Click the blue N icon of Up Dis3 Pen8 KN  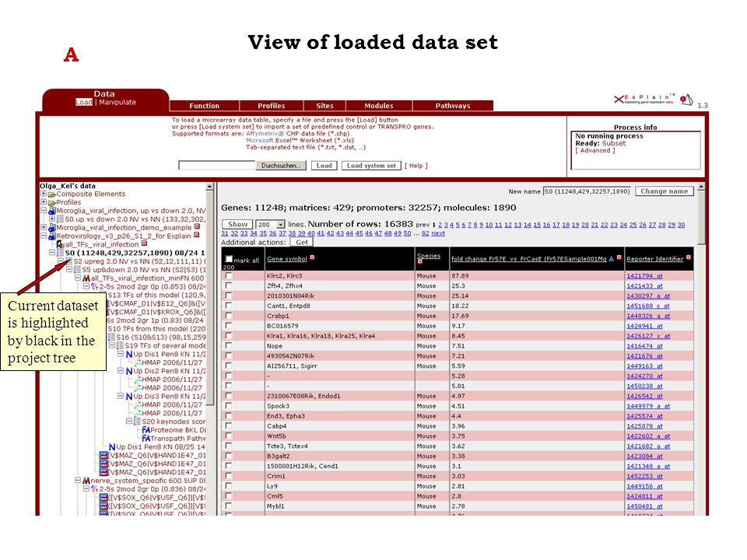(x=129, y=397)
